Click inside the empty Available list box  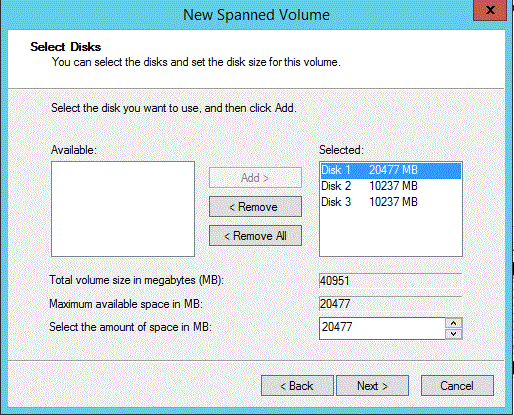point(123,209)
